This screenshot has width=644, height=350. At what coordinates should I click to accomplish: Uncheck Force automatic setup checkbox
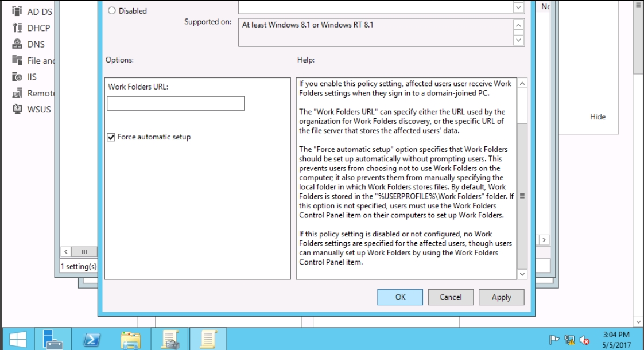click(111, 137)
